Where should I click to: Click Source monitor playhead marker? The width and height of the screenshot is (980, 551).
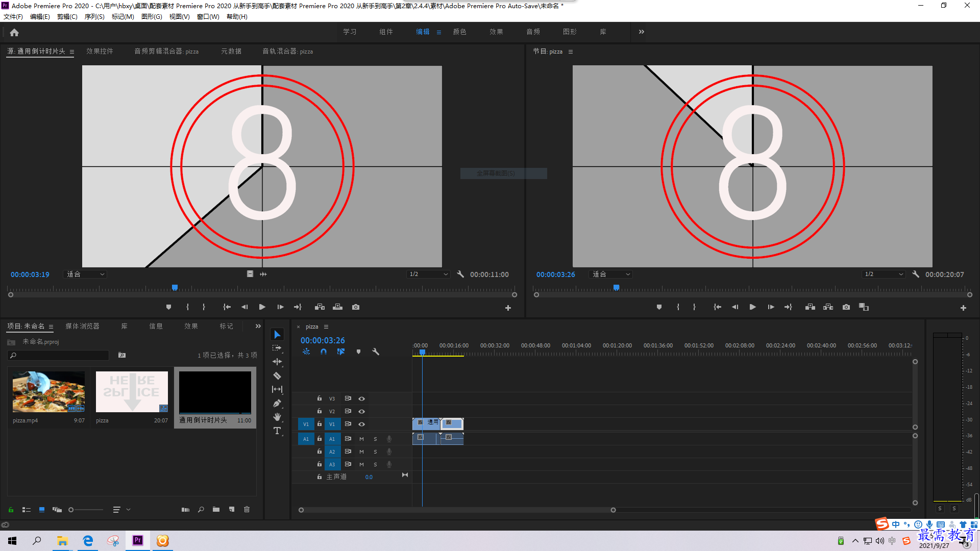(x=175, y=288)
